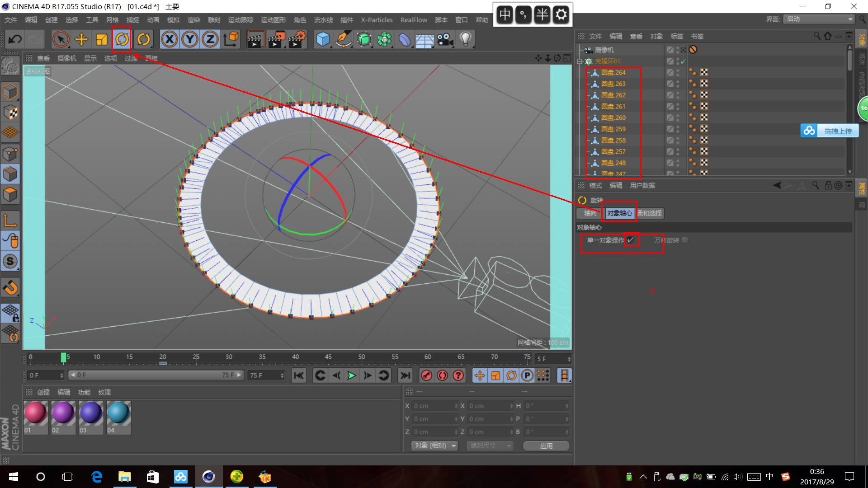
Task: Switch to the 柔和选择 tab
Action: pos(650,213)
